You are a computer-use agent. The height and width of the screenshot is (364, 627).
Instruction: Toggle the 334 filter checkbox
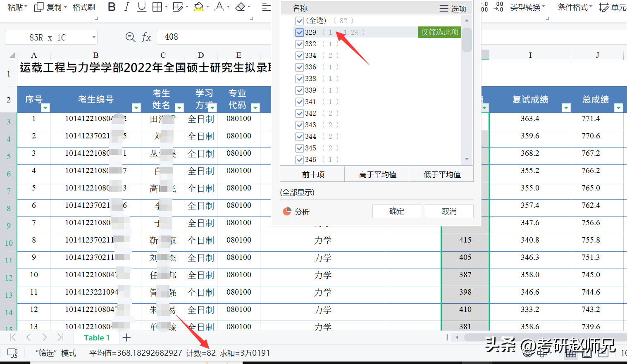[300, 55]
